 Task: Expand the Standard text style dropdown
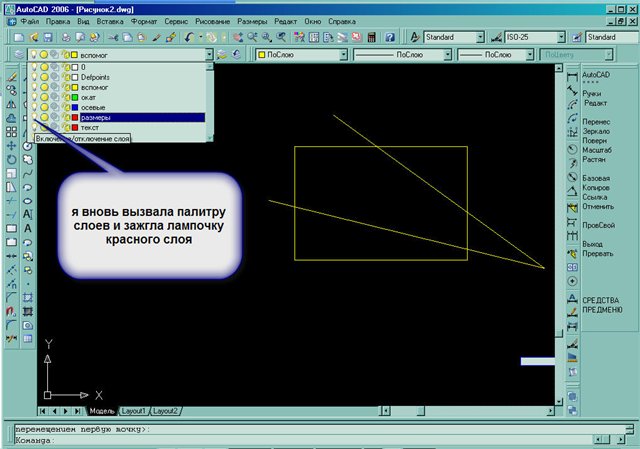tap(480, 36)
